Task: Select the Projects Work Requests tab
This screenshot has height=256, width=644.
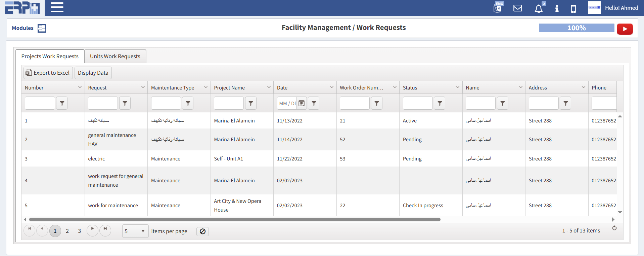Action: (x=50, y=56)
